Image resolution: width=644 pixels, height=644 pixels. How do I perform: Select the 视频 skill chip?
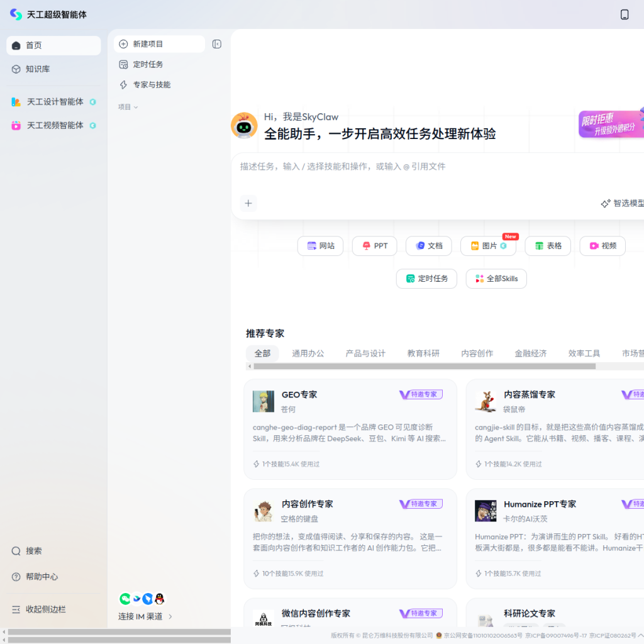point(602,246)
